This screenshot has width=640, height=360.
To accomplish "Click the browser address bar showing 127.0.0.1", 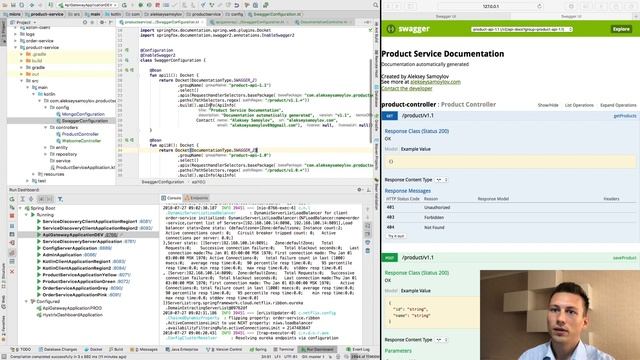I will 490,6.
